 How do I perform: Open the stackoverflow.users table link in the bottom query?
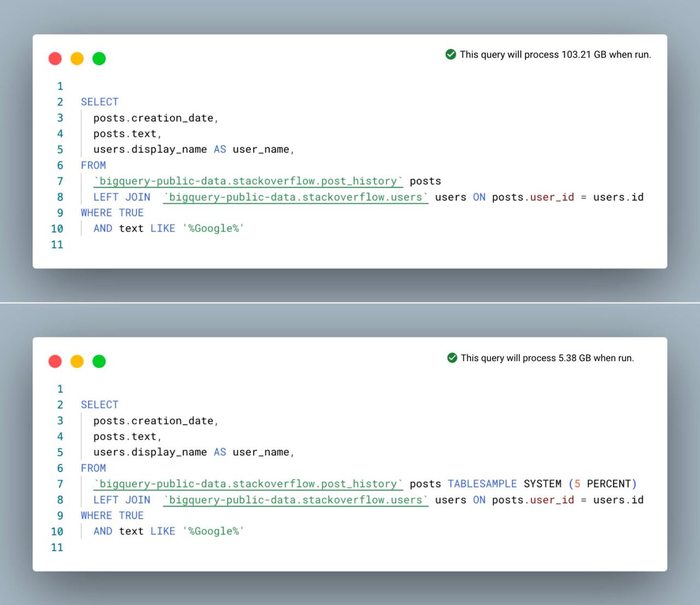tap(296, 500)
